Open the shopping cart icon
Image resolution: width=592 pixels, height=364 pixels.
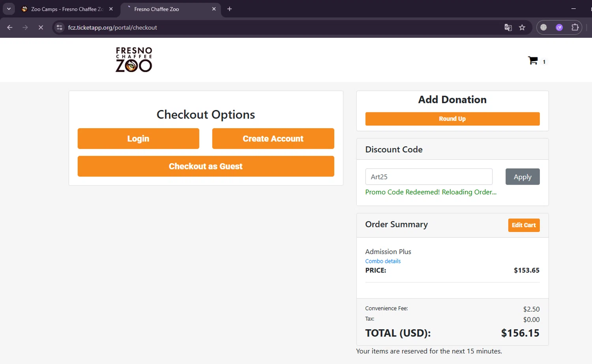533,60
